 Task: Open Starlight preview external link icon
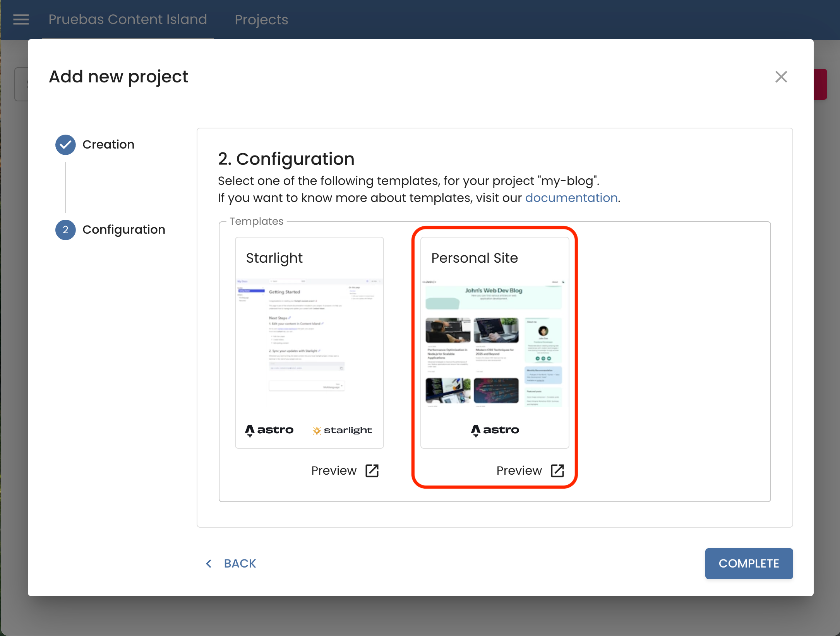372,471
